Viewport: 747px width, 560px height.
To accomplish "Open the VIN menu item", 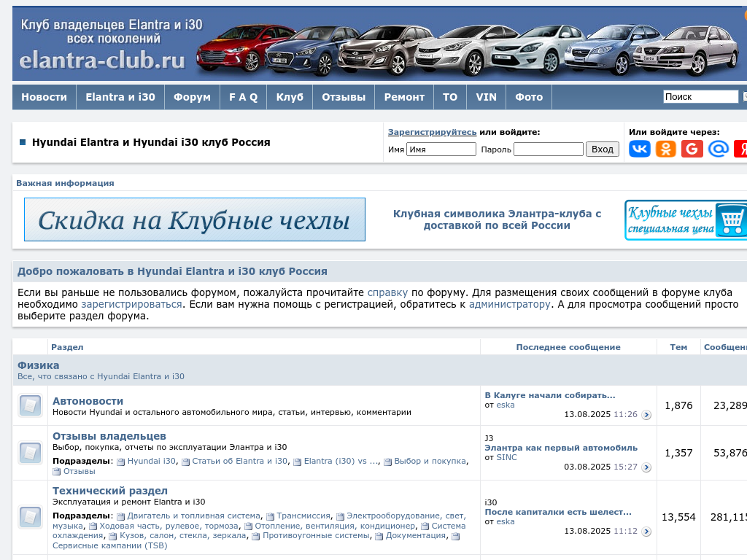I will click(486, 97).
